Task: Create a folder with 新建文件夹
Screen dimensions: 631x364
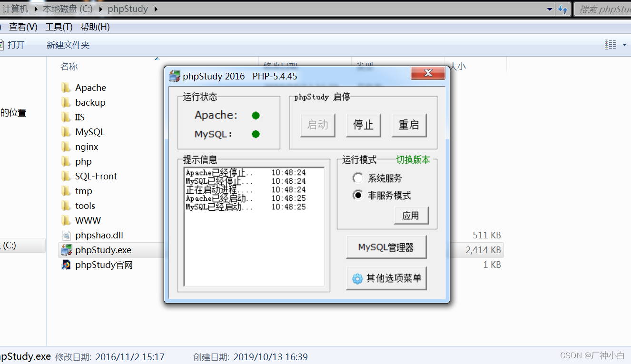Action: tap(68, 45)
